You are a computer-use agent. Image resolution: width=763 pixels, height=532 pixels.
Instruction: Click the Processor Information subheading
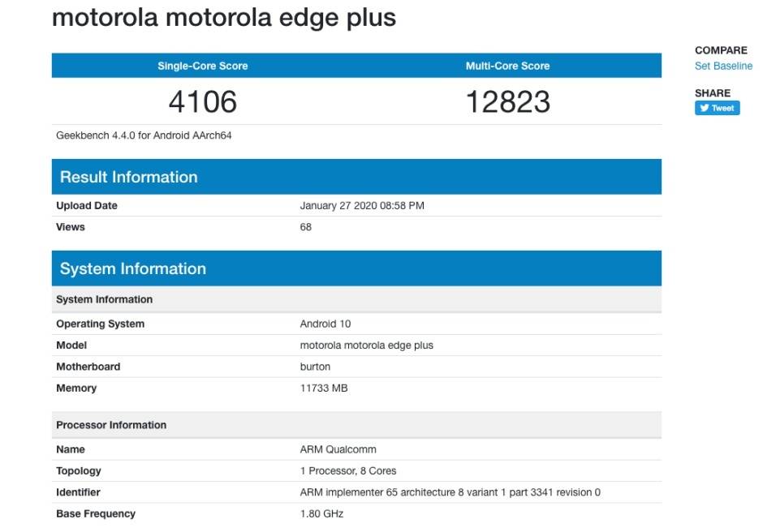point(356,424)
